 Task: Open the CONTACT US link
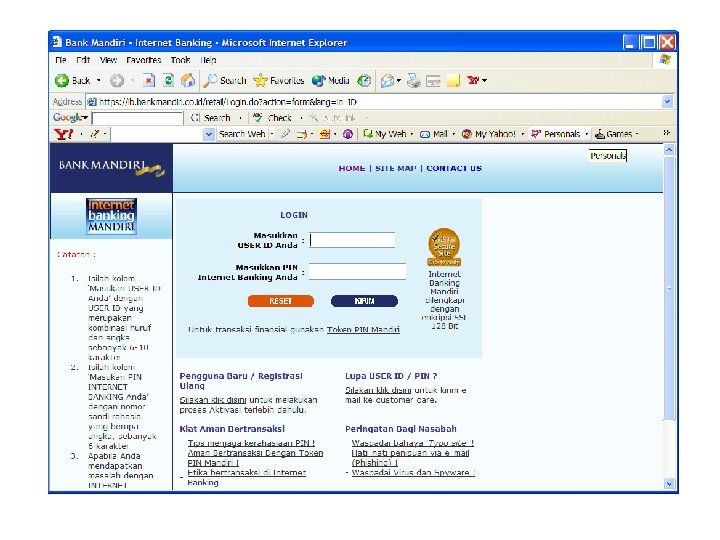tap(454, 169)
